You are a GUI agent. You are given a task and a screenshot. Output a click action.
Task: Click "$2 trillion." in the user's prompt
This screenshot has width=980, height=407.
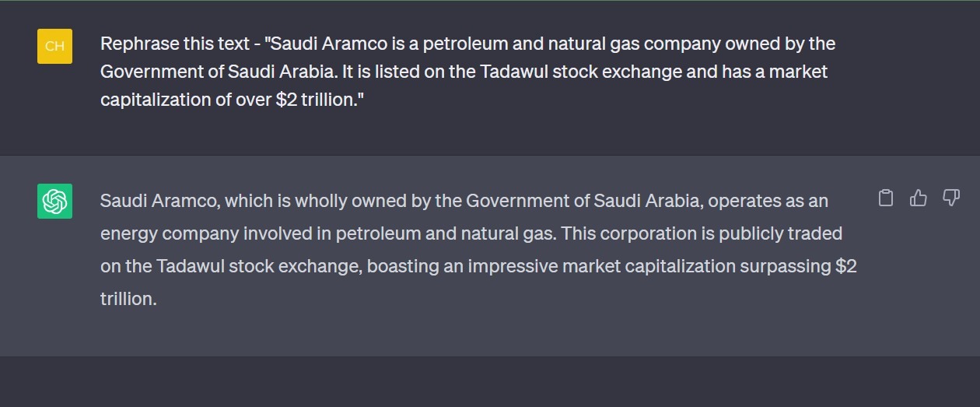tap(320, 100)
